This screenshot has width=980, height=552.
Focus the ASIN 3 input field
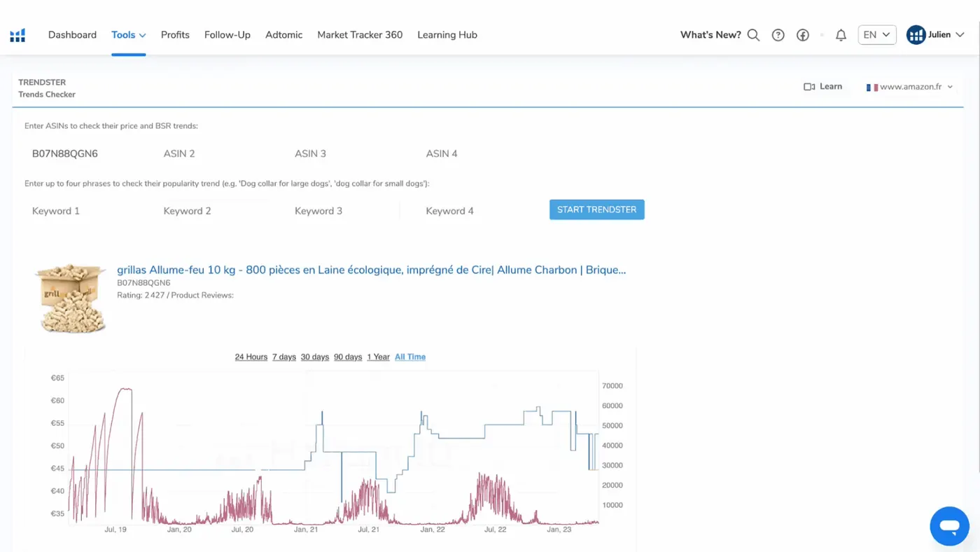(347, 153)
